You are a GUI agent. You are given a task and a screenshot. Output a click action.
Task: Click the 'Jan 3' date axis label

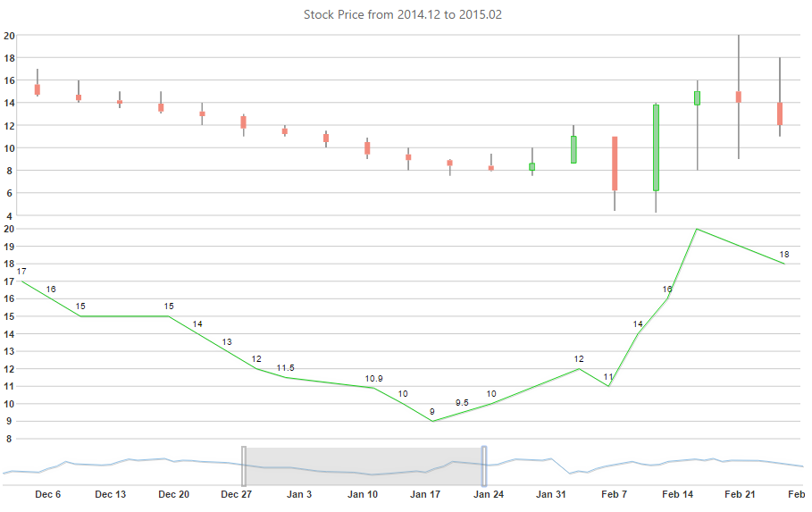click(x=299, y=494)
